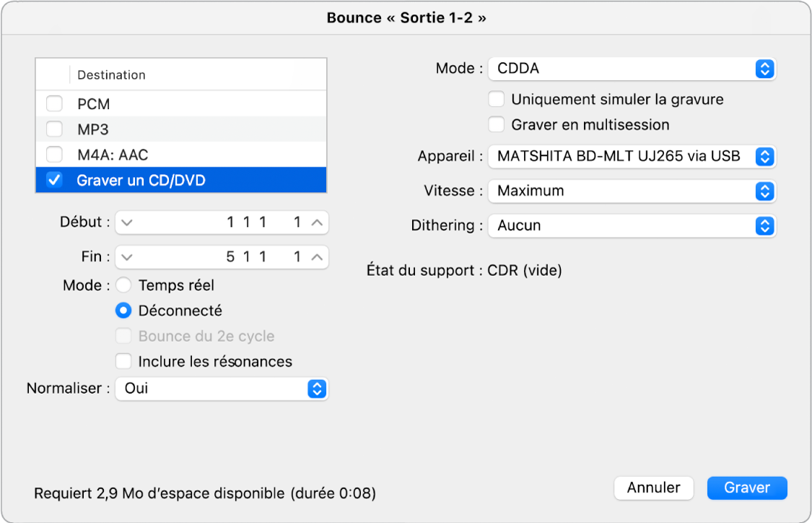Enable Graver en multisession
812x523 pixels.
pyautogui.click(x=496, y=124)
